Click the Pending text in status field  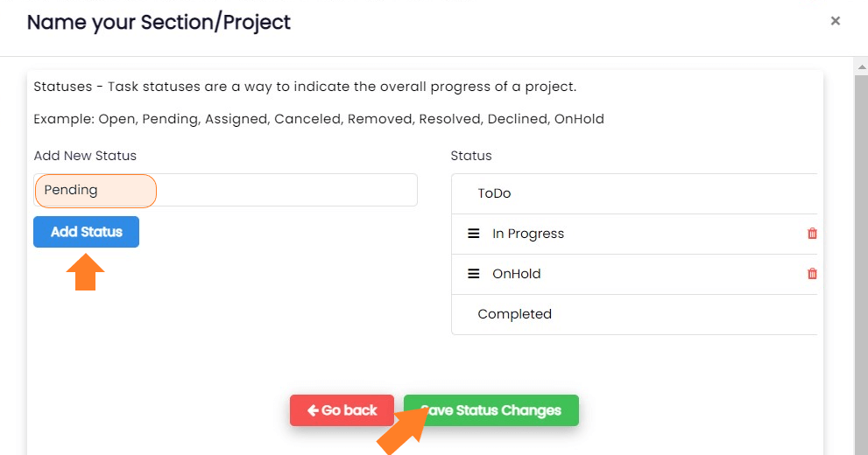71,190
